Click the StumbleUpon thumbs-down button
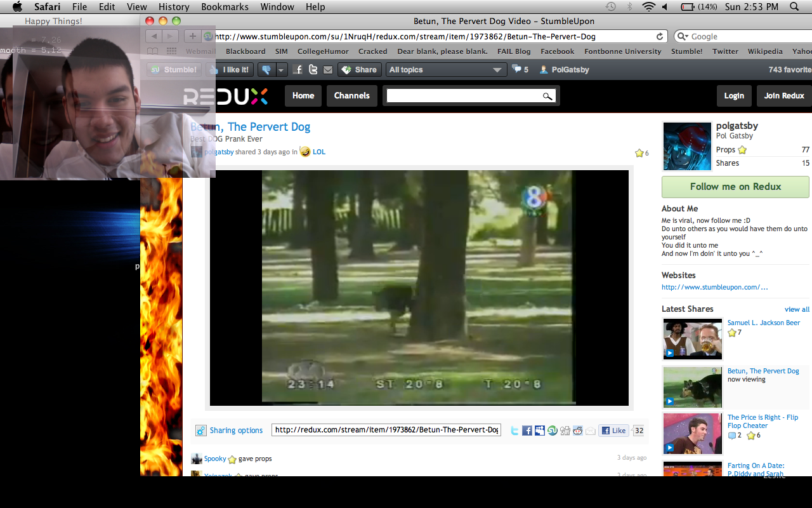The height and width of the screenshot is (508, 812). click(x=266, y=70)
